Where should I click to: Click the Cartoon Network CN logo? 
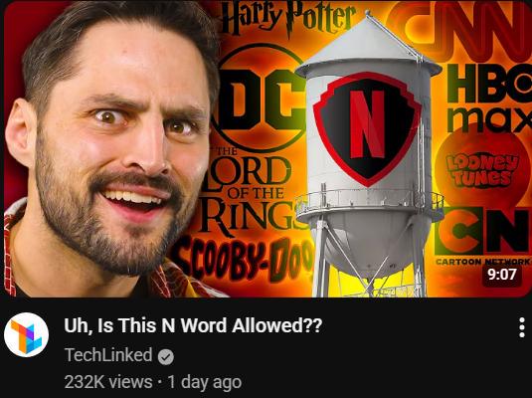coord(483,236)
